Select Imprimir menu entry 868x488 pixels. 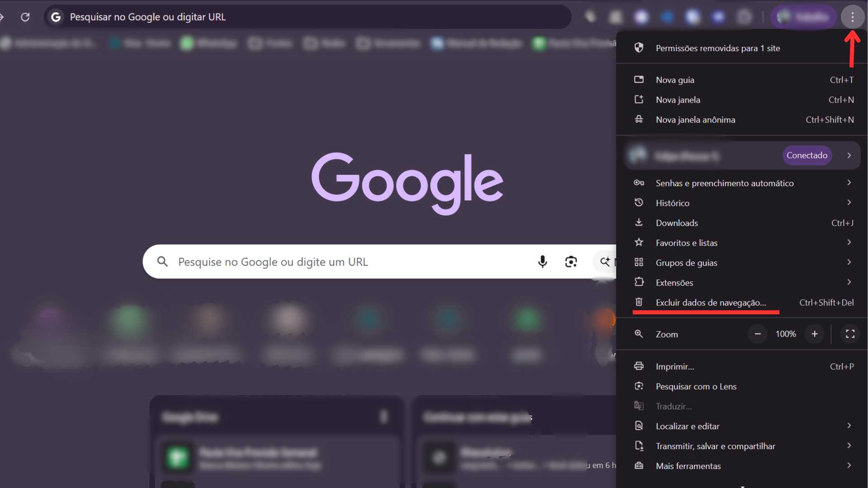coord(742,366)
